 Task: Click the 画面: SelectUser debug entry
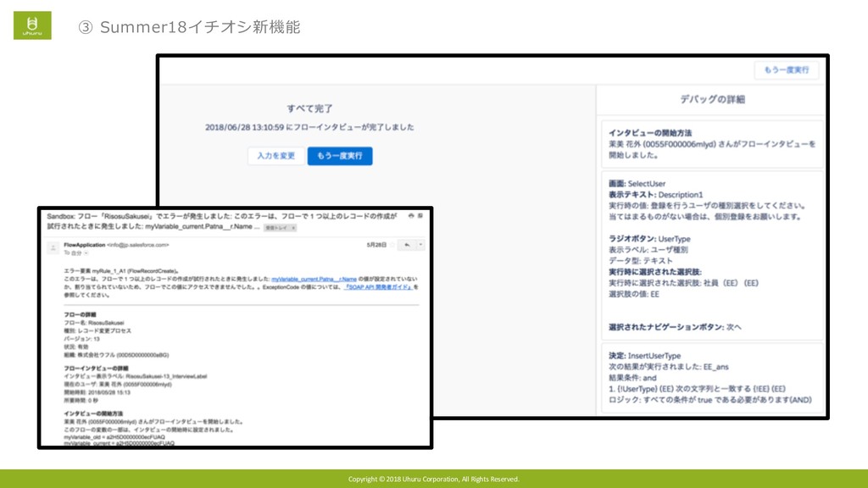click(x=637, y=184)
